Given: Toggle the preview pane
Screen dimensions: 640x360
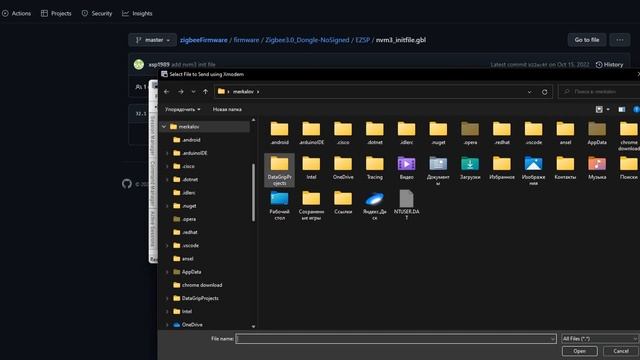Looking at the screenshot, I should tap(622, 109).
